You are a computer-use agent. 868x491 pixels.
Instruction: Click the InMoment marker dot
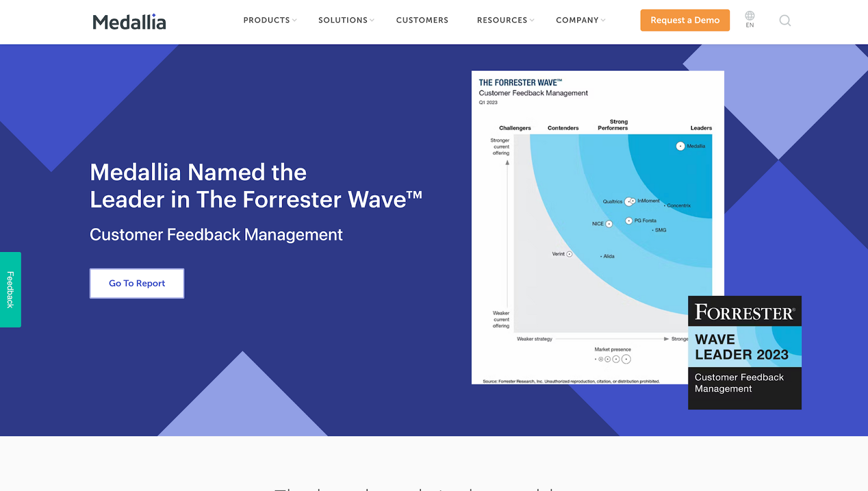tap(633, 200)
